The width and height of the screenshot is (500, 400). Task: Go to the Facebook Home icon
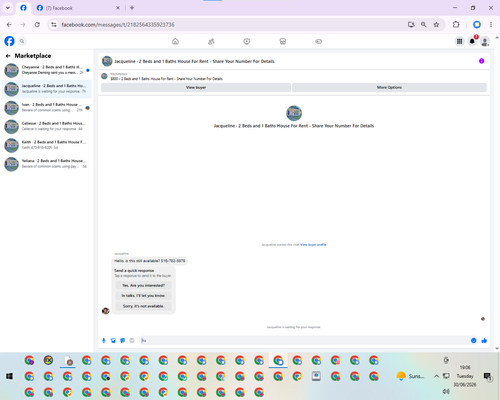coord(175,41)
